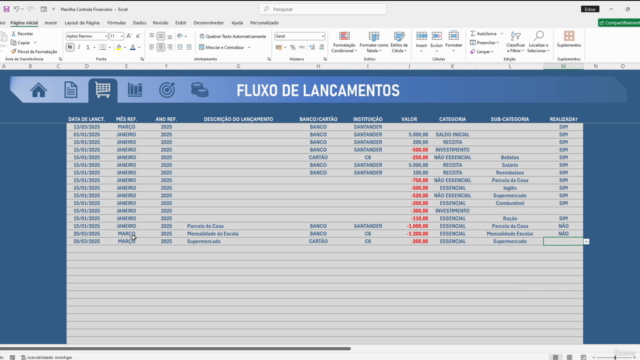This screenshot has height=360, width=640.
Task: Toggle Quebrar Texto Automaticamente
Action: [x=233, y=36]
